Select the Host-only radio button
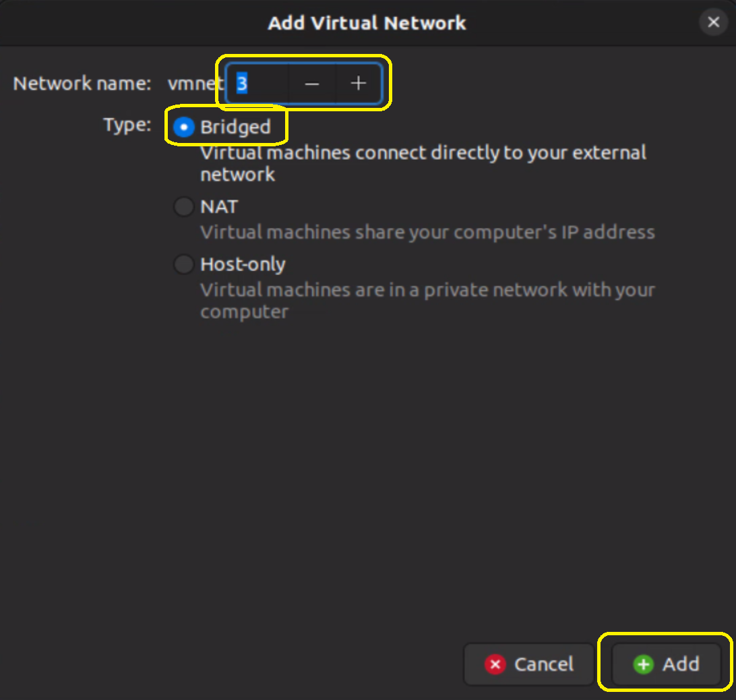This screenshot has height=700, width=736. click(183, 264)
